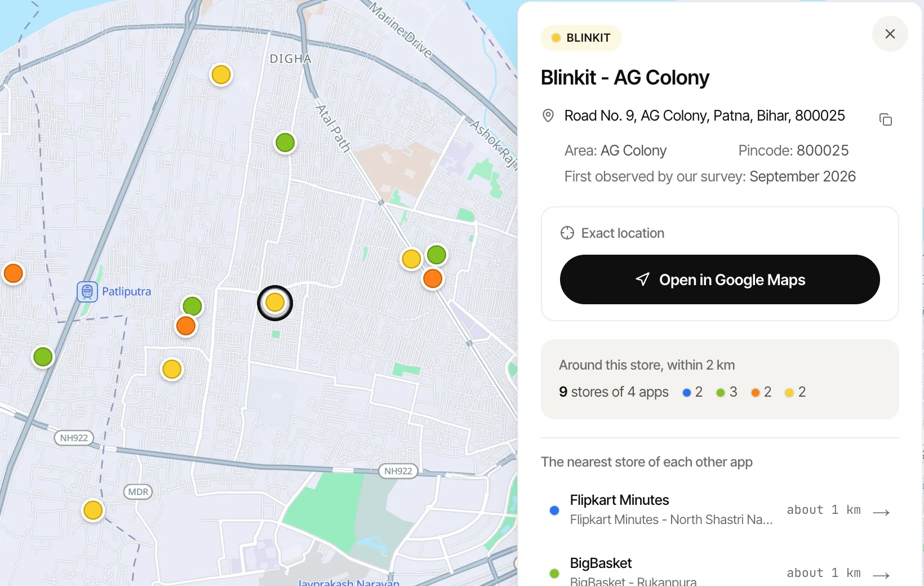
Task: Click the Patliputra railway station icon
Action: pos(87,291)
